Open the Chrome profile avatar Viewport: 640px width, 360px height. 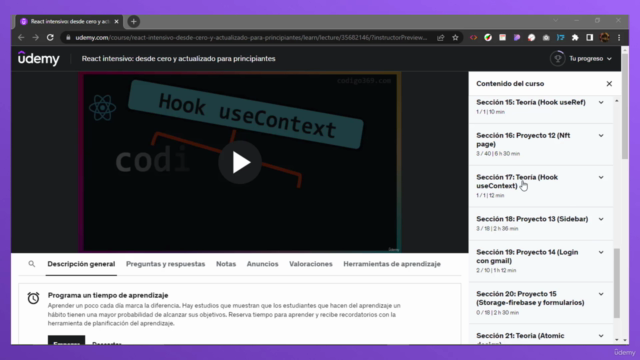pyautogui.click(x=604, y=38)
